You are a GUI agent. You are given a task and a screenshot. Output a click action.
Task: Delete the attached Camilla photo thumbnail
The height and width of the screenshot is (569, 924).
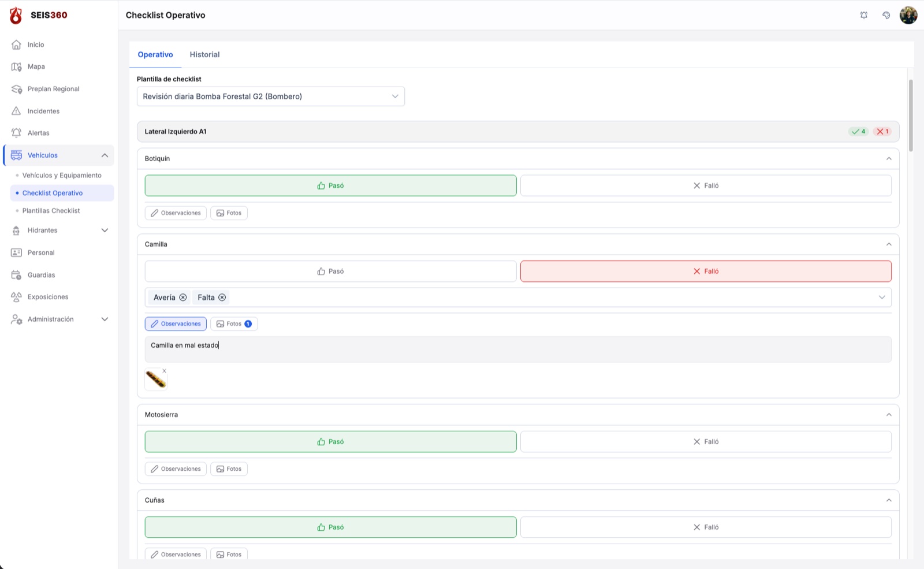pyautogui.click(x=165, y=371)
